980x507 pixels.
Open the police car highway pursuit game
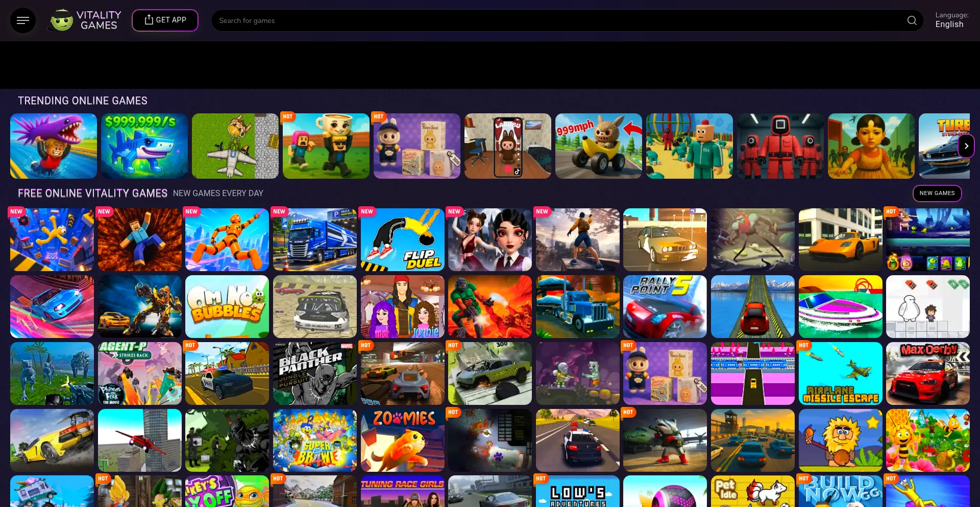coord(578,440)
